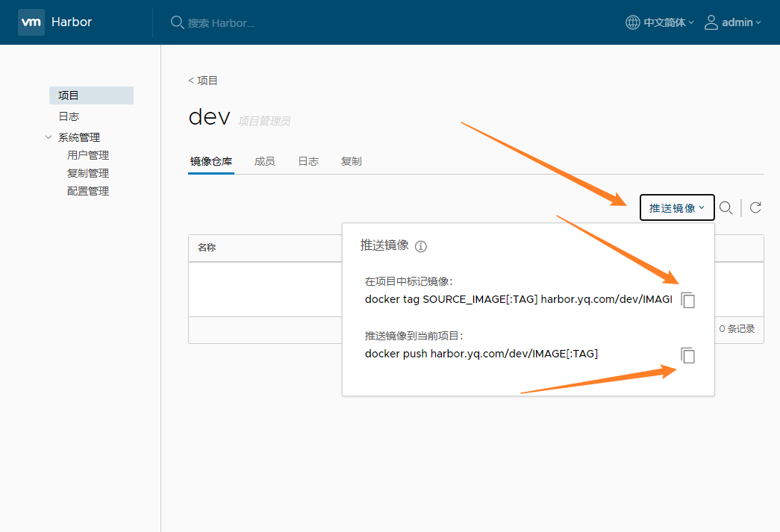Switch to the 复制 tab

coord(351,161)
